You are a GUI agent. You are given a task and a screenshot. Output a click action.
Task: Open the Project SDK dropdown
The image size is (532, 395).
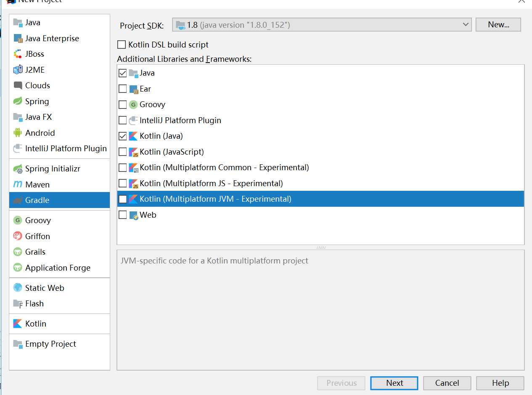point(322,25)
